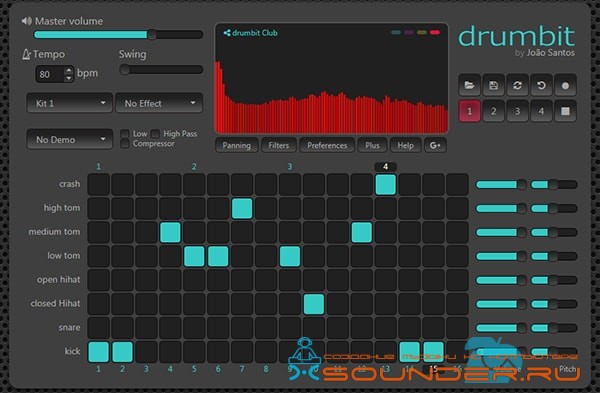Click the undo/reset circular arrow icon
Screen dimensions: 600x393
pos(541,85)
